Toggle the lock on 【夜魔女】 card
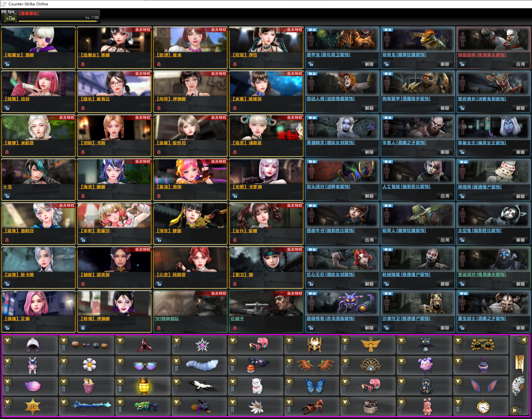This screenshot has height=419, width=532. pyautogui.click(x=7, y=64)
